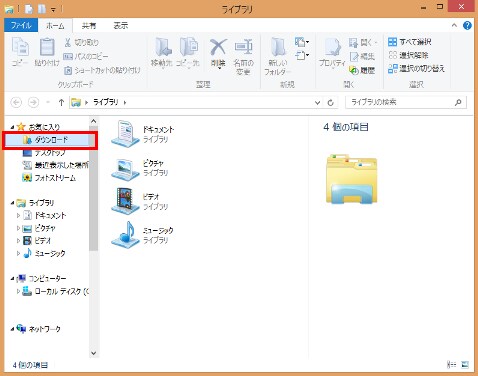Viewport: 478px width, 376px height.
Task: Open the New item dropdown icon
Action: coord(302,42)
